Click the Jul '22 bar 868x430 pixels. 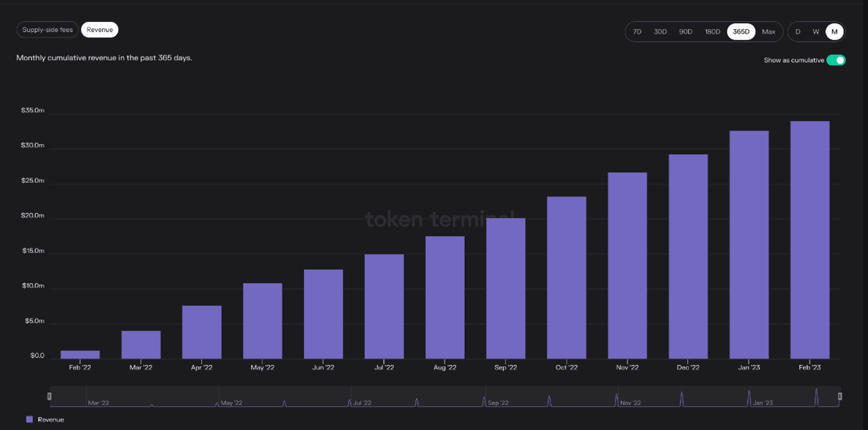(384, 306)
